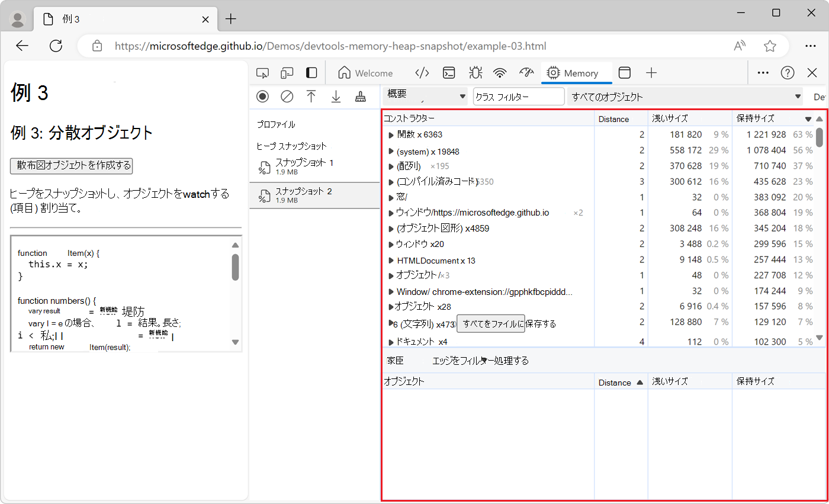The height and width of the screenshot is (504, 829).
Task: Reload the page with refresh icon
Action: click(x=56, y=46)
